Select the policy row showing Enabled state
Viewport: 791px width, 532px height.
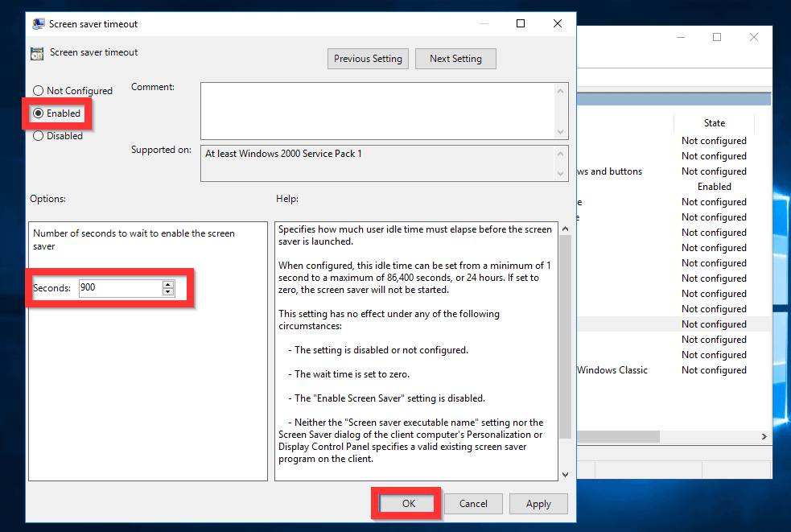coord(714,186)
